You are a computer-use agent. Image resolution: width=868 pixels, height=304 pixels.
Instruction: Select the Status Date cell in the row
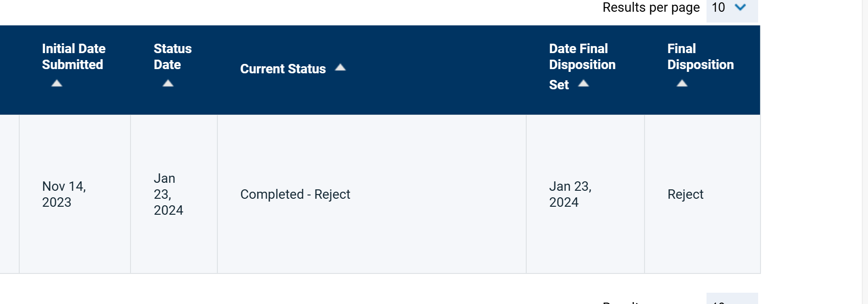point(168,194)
